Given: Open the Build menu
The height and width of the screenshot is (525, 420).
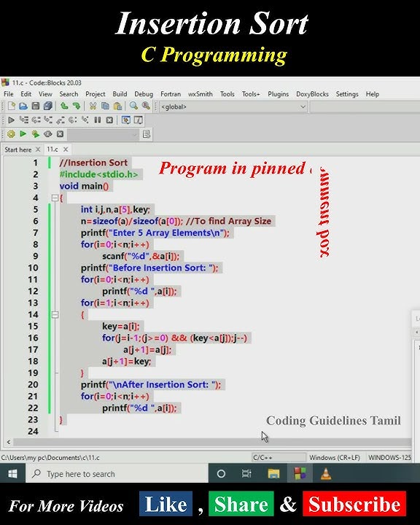Looking at the screenshot, I should pos(120,94).
